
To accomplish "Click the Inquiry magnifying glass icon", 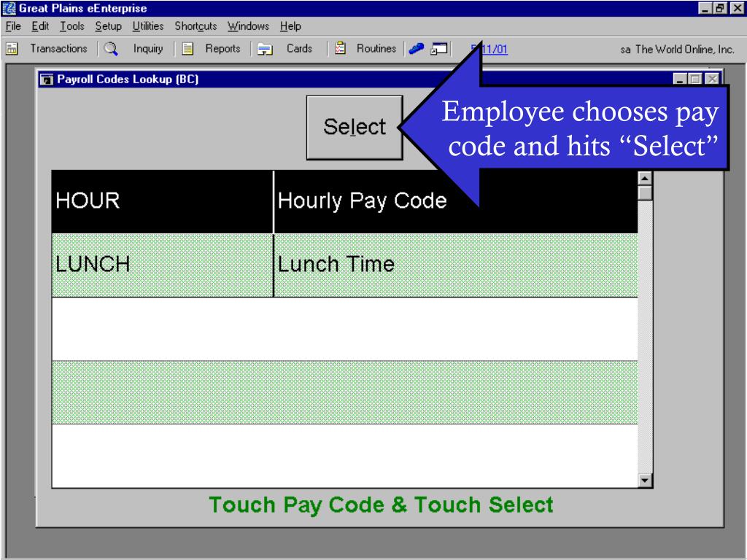I will coord(111,49).
